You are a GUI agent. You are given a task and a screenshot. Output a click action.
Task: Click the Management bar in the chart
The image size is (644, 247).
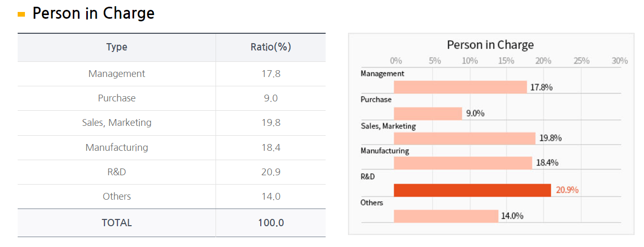[460, 87]
